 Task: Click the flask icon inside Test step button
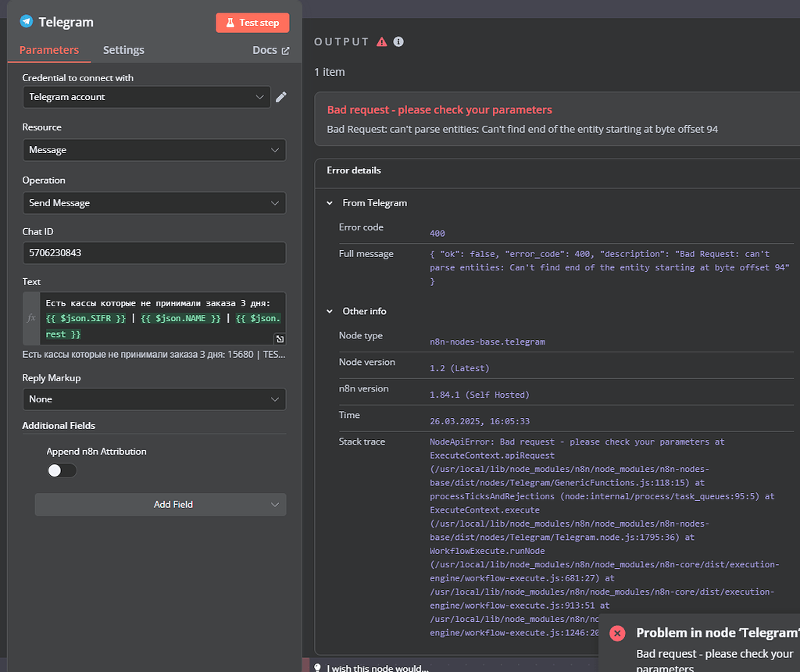coord(228,23)
